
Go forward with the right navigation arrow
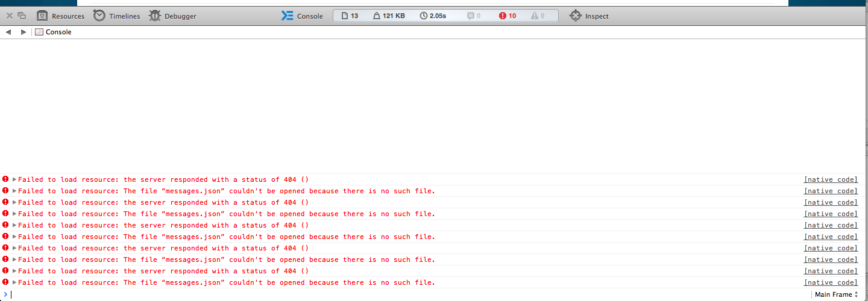click(x=24, y=32)
